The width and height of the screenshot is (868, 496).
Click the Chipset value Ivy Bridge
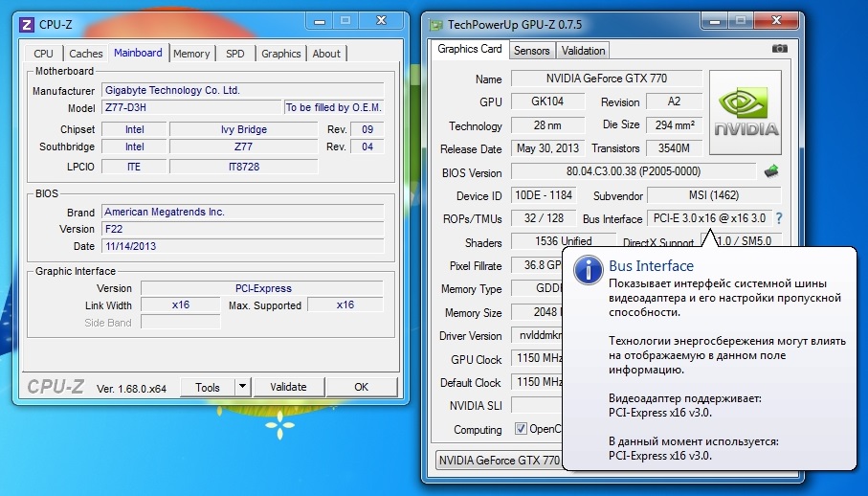point(244,129)
